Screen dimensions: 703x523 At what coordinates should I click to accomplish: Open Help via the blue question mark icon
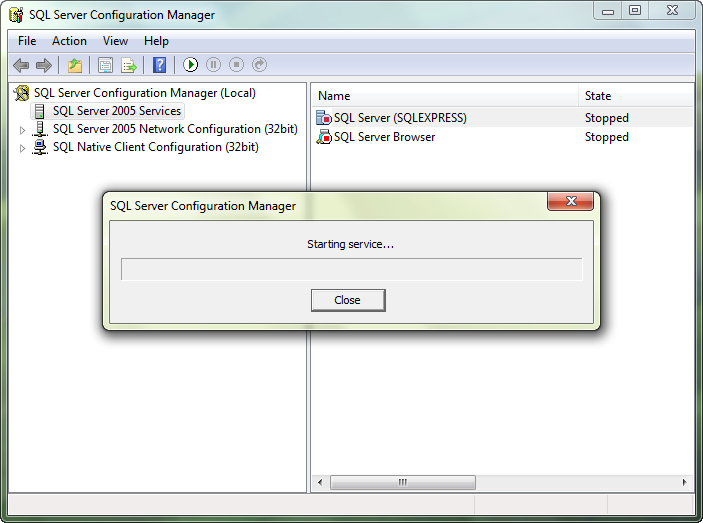(x=160, y=65)
